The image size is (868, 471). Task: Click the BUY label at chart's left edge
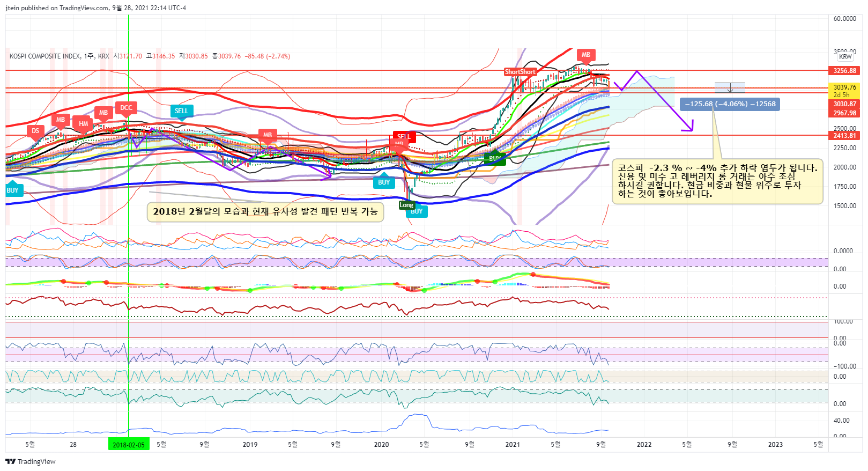click(x=12, y=190)
